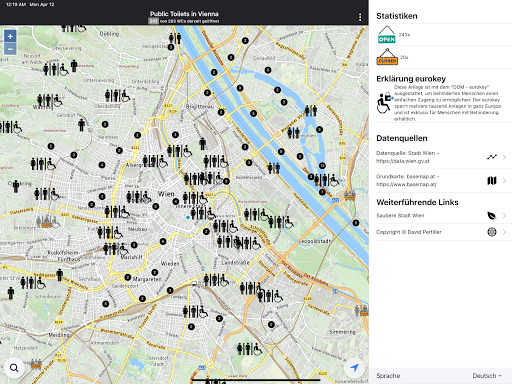
Task: Click the green OPEN sign icon
Action: (x=386, y=35)
